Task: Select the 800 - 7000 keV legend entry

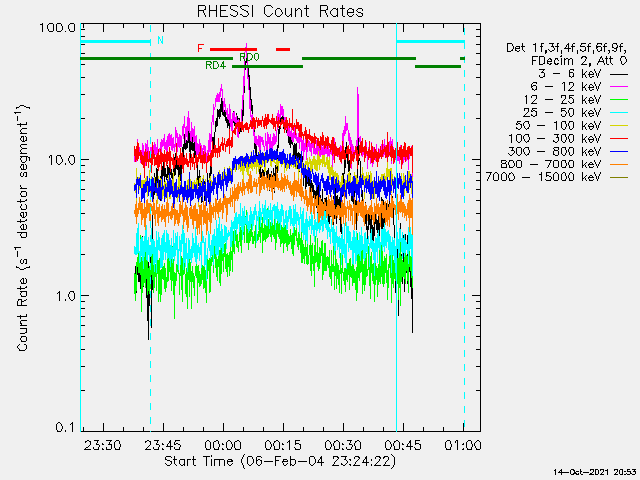Action: point(564,164)
